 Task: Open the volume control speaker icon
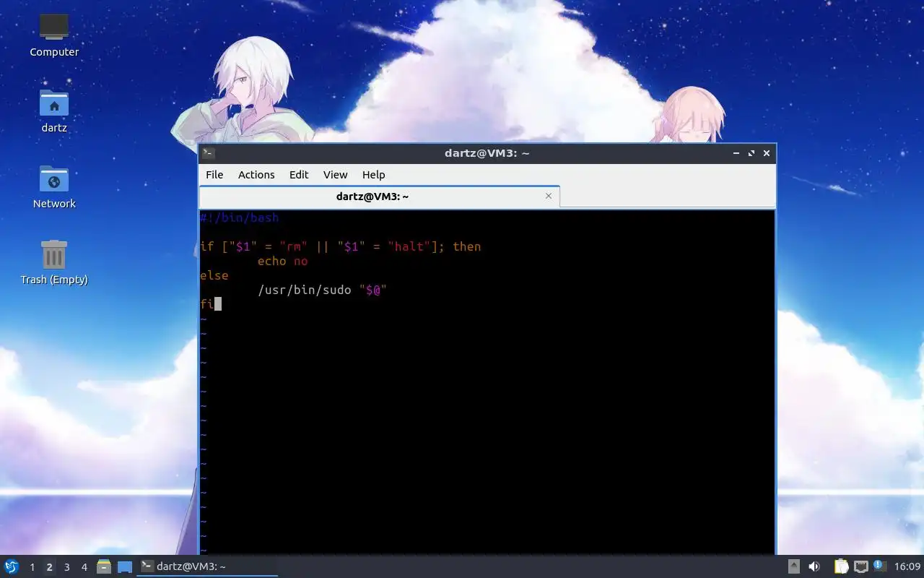(814, 566)
